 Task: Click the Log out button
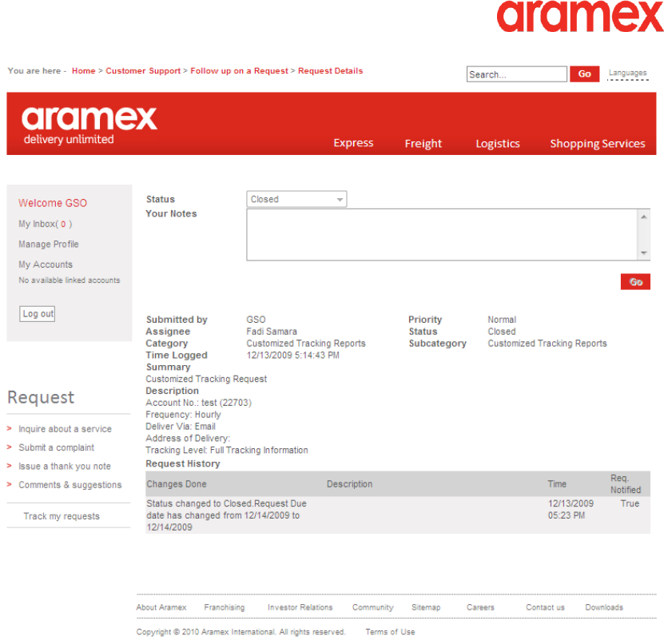38,314
